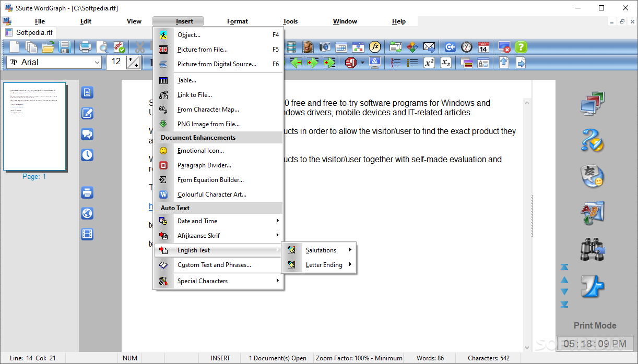The image size is (638, 364).
Task: Click the abc spell check icon
Action: coord(120,47)
